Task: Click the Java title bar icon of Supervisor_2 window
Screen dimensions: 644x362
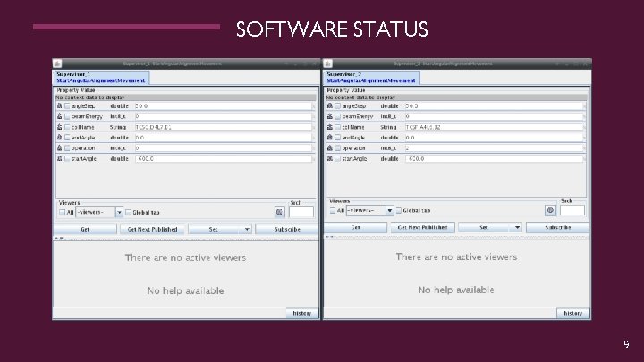Action: point(327,63)
